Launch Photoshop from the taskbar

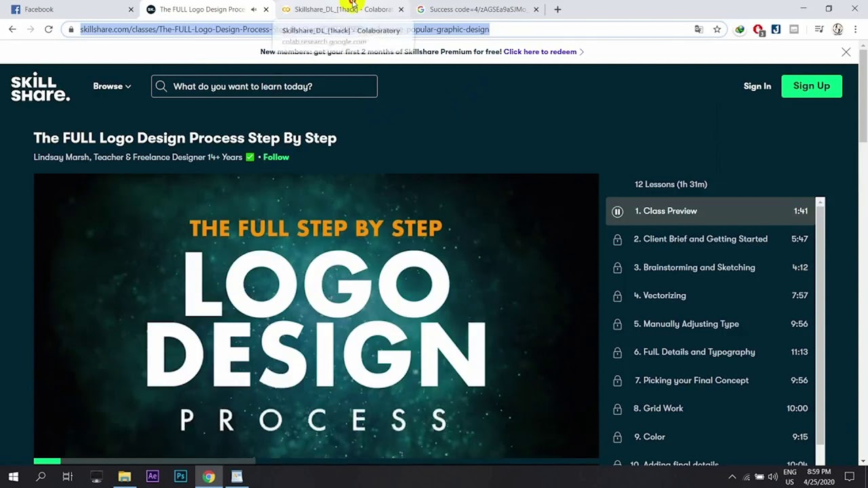coord(180,476)
